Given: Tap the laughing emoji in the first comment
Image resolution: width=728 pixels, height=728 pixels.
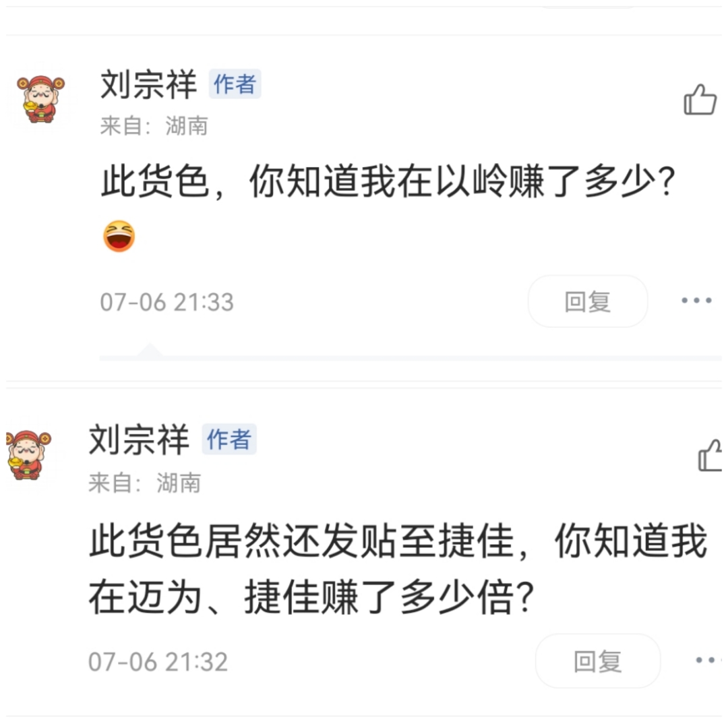Looking at the screenshot, I should point(119,237).
